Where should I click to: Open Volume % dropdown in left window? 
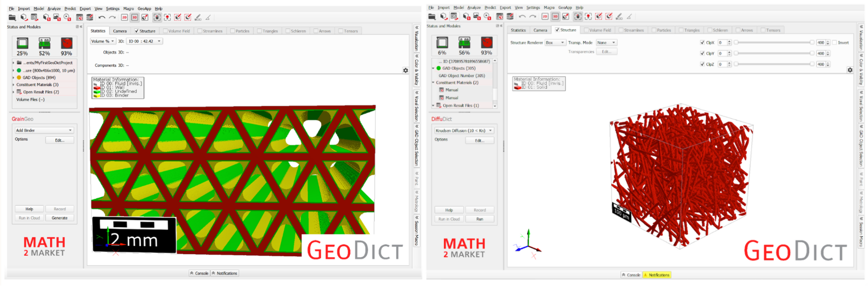(x=102, y=41)
